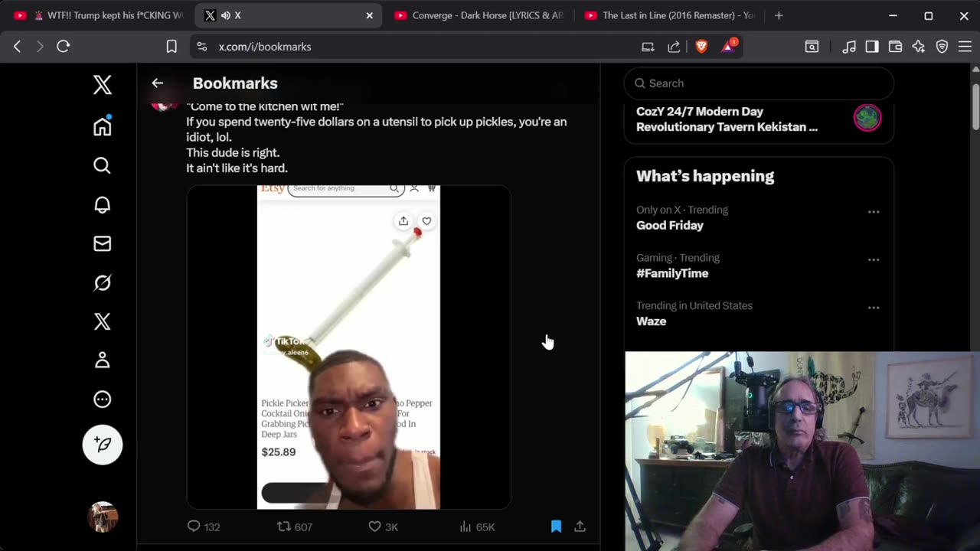The height and width of the screenshot is (551, 980).
Task: Open Leo AI sparkle icon
Action: click(919, 47)
